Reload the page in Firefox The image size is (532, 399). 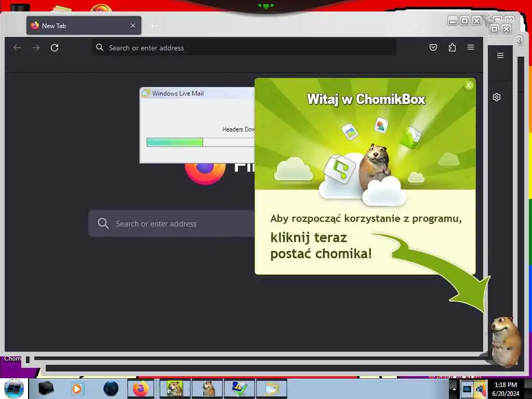click(55, 48)
